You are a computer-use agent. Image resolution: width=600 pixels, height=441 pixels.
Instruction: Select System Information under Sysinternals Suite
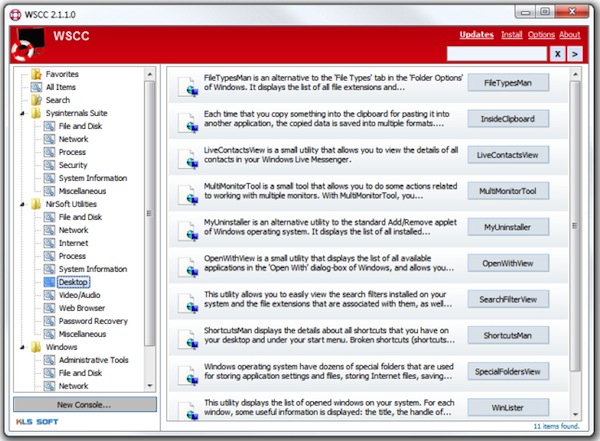[x=93, y=178]
